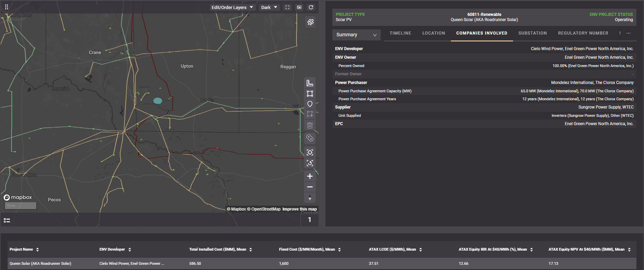Click the EPC row label
Screen dimensions: 644x270
click(339, 124)
